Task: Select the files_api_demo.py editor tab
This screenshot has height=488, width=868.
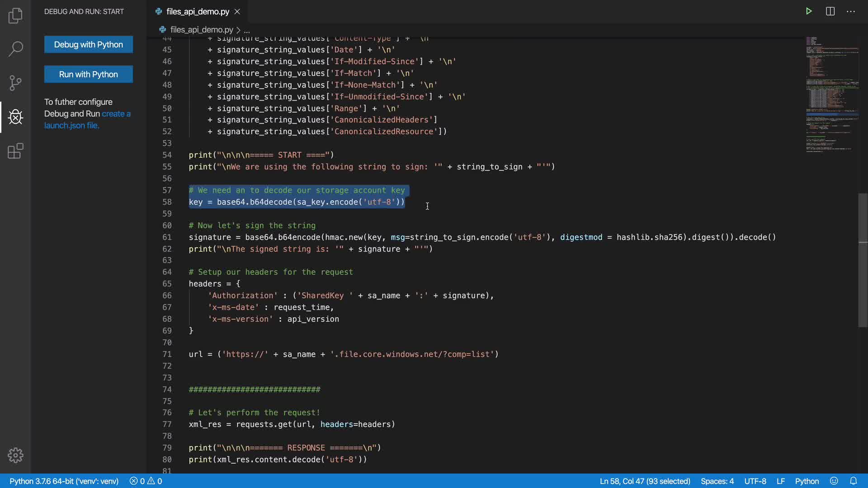Action: pyautogui.click(x=197, y=12)
